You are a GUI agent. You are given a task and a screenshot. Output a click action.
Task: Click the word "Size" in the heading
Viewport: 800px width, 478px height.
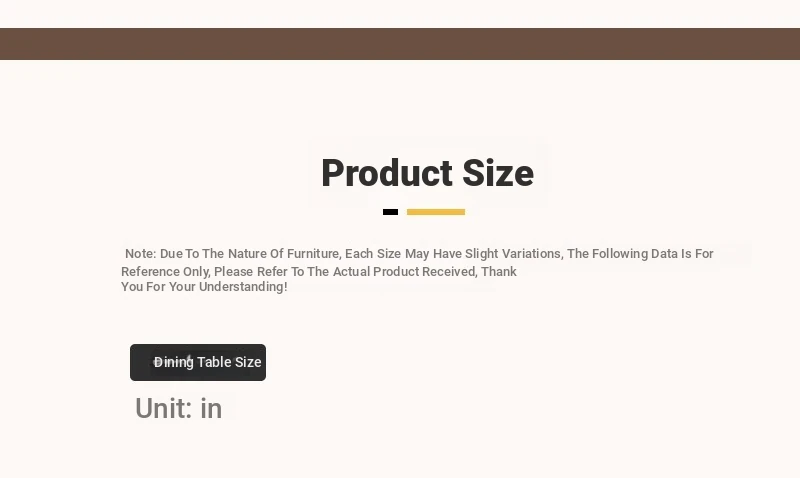coord(498,173)
